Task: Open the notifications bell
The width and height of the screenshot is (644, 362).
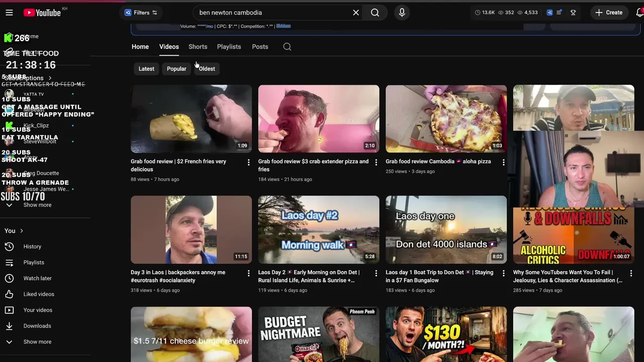Action: click(x=639, y=13)
